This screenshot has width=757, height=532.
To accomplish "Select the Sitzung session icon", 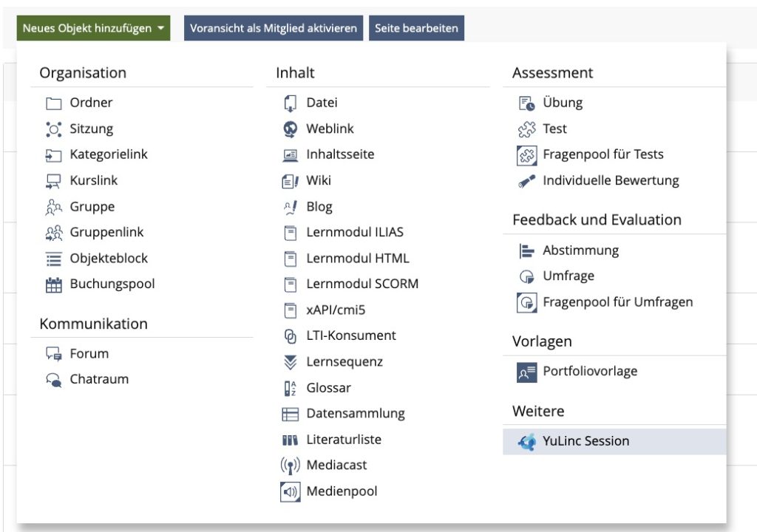I will 53,129.
